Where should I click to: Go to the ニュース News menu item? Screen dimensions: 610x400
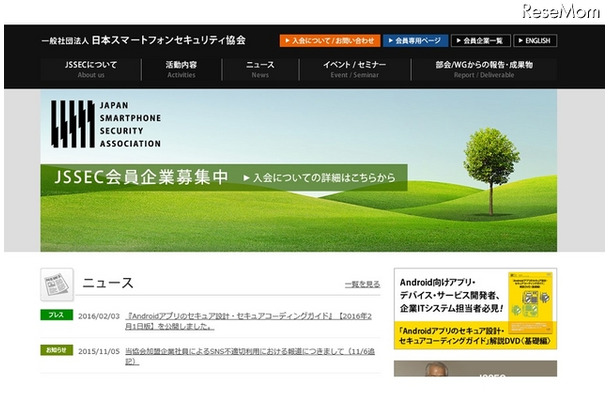pyautogui.click(x=260, y=69)
